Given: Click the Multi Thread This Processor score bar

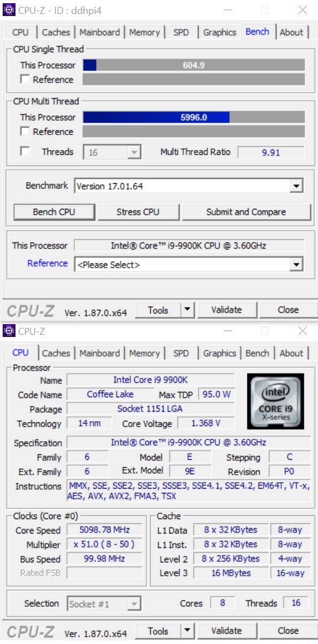Looking at the screenshot, I should (x=193, y=117).
